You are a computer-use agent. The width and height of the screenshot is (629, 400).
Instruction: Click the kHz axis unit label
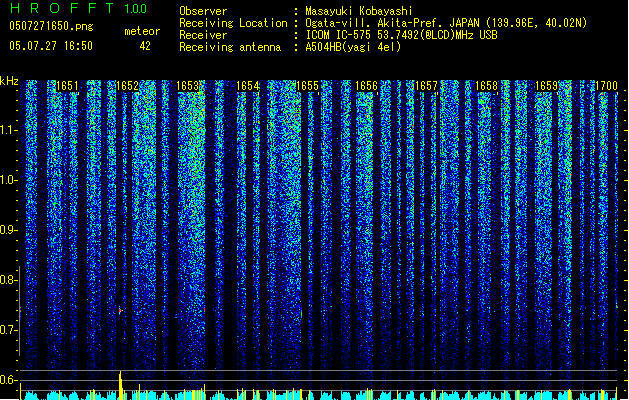9,81
